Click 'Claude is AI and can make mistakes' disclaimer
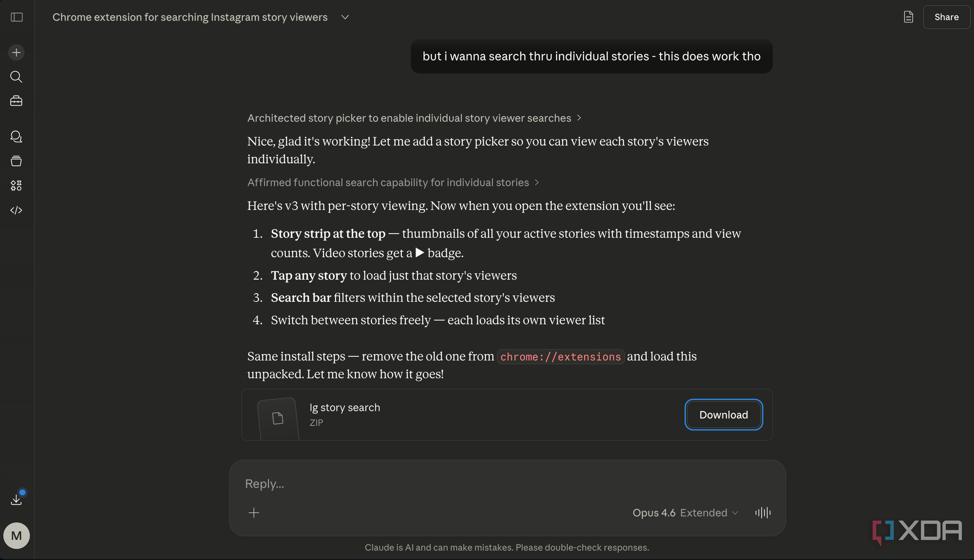Screen dimensions: 974x560 pyautogui.click(x=506, y=547)
